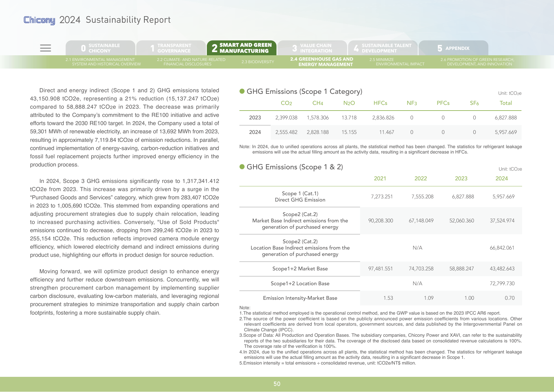
Task: Select the HFCs column header
Action: click(x=380, y=103)
